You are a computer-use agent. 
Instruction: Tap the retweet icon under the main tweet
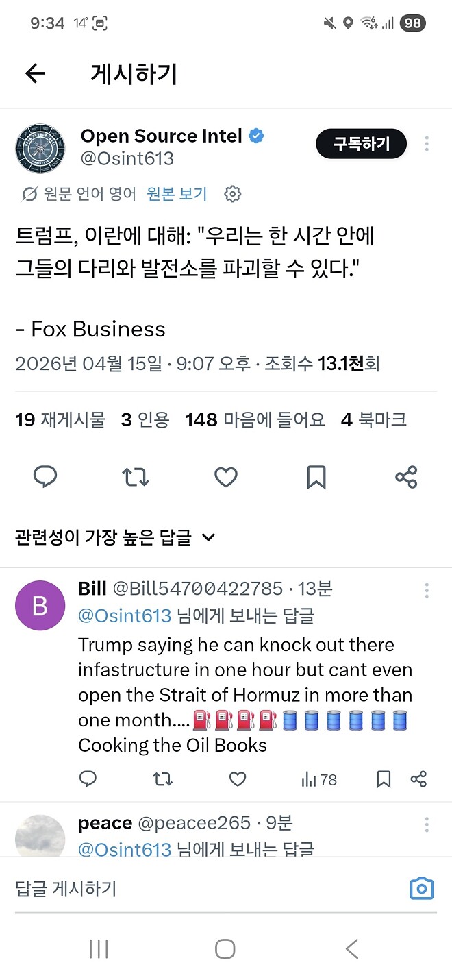coord(135,477)
